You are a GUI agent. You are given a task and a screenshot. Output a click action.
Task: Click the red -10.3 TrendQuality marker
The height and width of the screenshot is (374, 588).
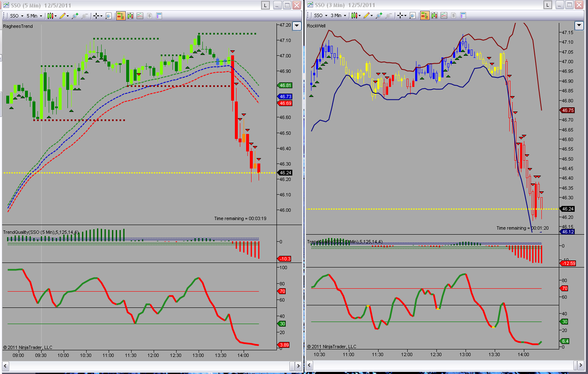285,259
